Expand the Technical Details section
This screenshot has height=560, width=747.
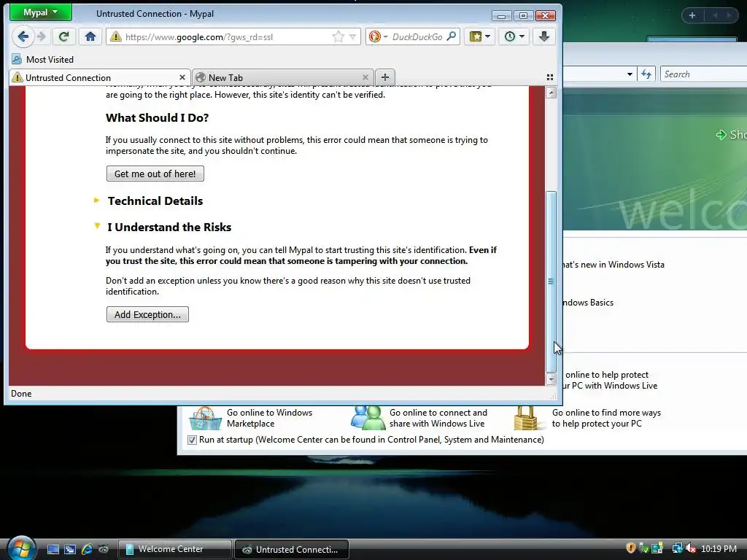pyautogui.click(x=155, y=201)
